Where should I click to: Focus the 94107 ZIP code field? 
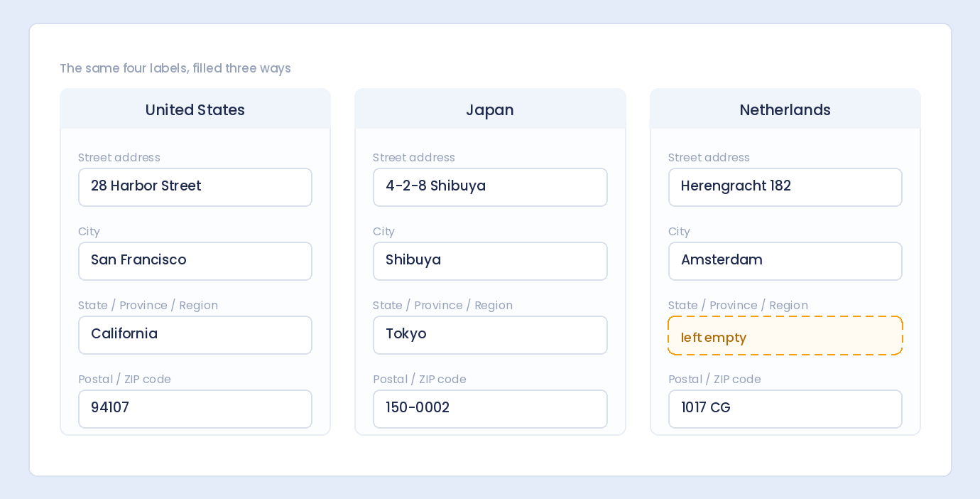click(x=195, y=409)
